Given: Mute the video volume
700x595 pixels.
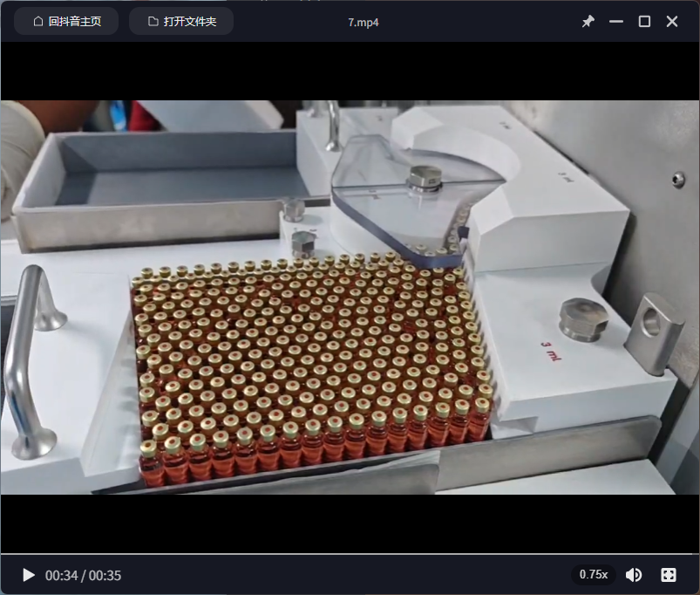Looking at the screenshot, I should (634, 575).
